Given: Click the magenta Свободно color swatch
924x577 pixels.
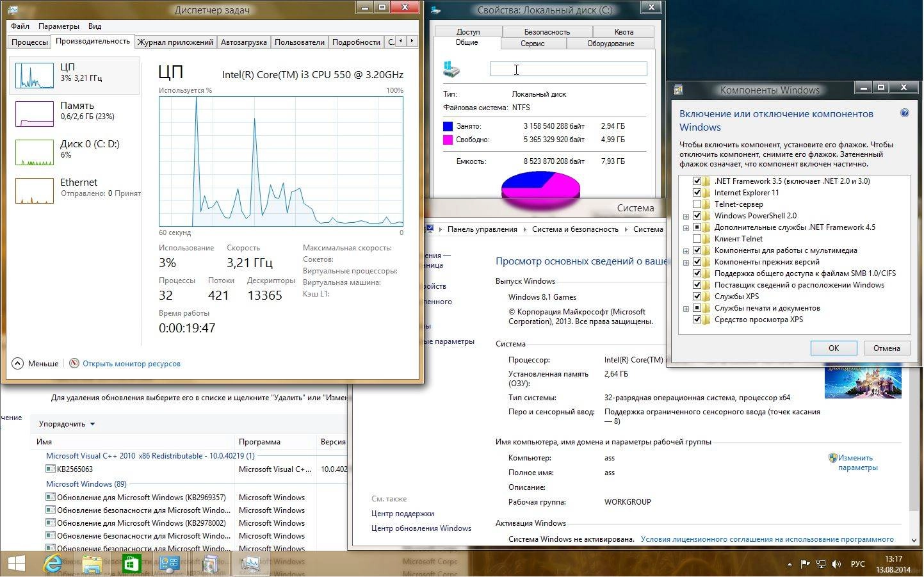Looking at the screenshot, I should coord(448,140).
